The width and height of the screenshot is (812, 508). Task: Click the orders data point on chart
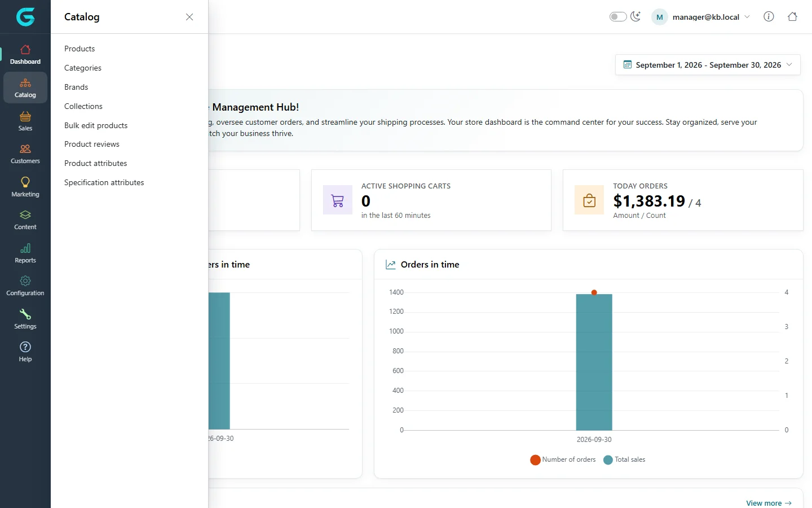[594, 292]
